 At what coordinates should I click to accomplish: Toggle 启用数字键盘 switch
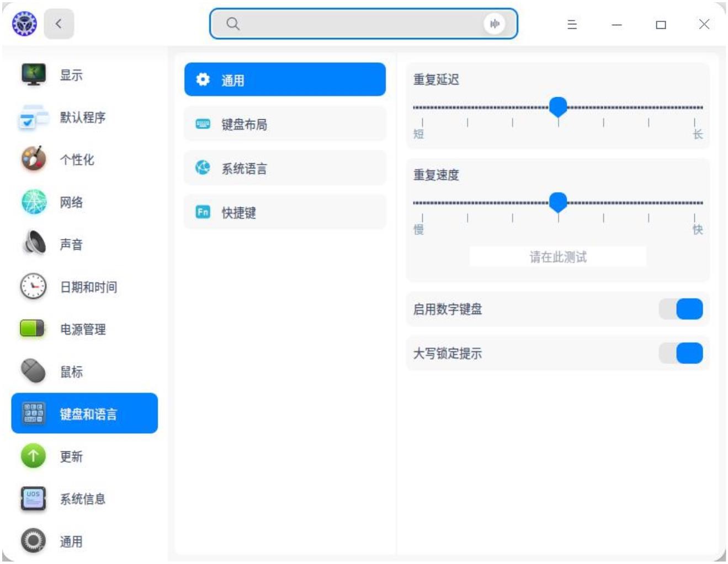point(681,309)
